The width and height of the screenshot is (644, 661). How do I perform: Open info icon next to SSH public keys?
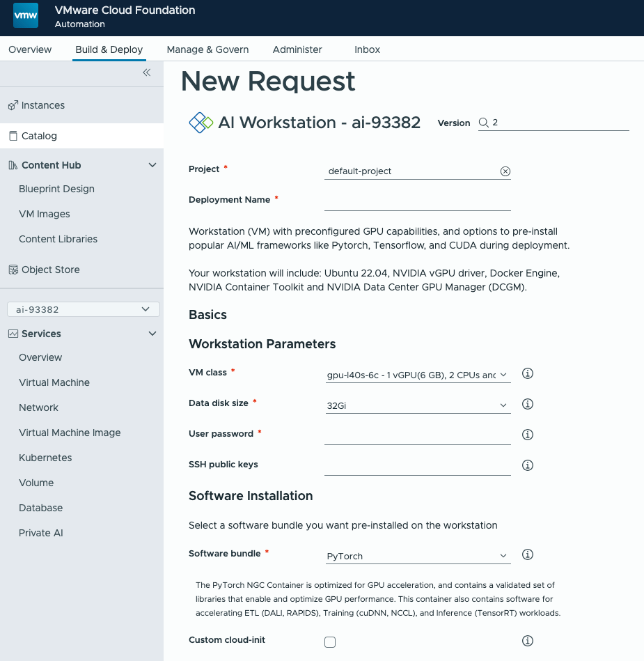[x=528, y=465]
